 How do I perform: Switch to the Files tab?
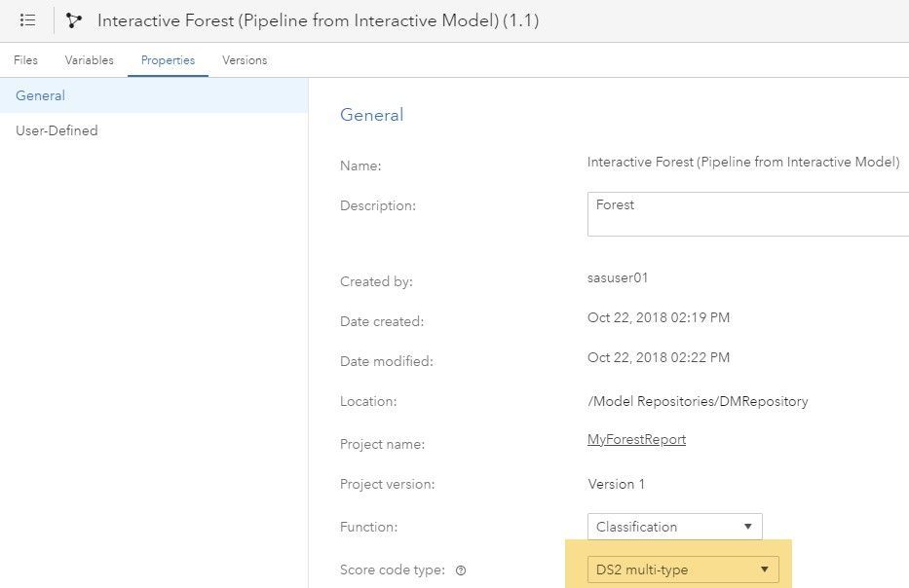25,60
